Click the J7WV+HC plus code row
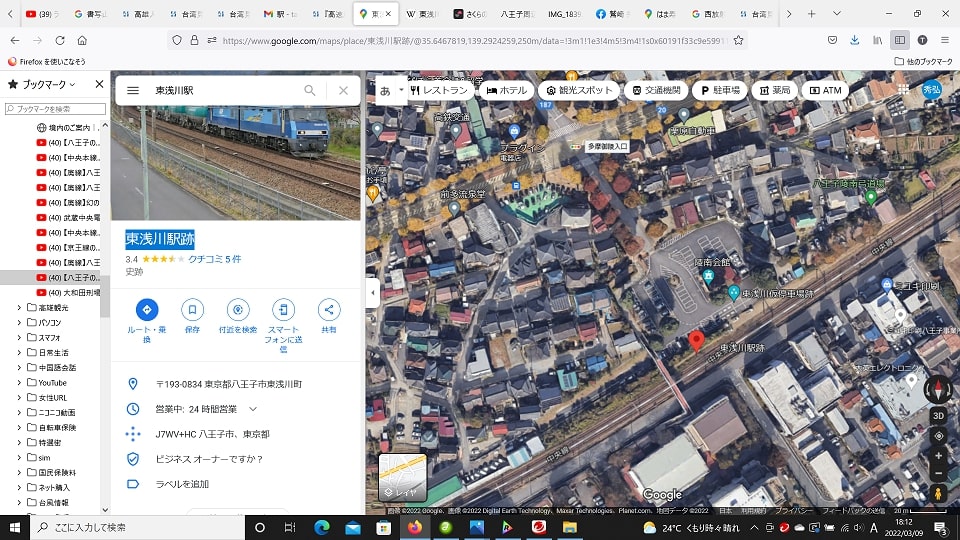The height and width of the screenshot is (540, 960). 236,434
